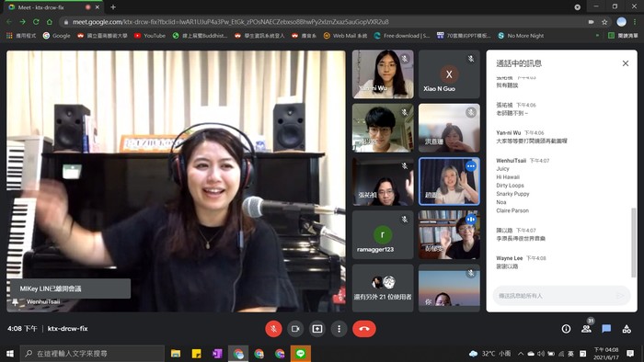Click pin icon beside WenhuiTsaii name

coord(16,301)
